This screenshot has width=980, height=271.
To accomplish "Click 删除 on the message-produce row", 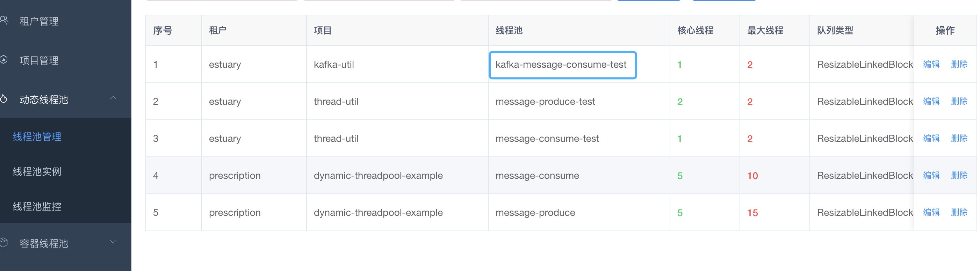I will point(959,212).
